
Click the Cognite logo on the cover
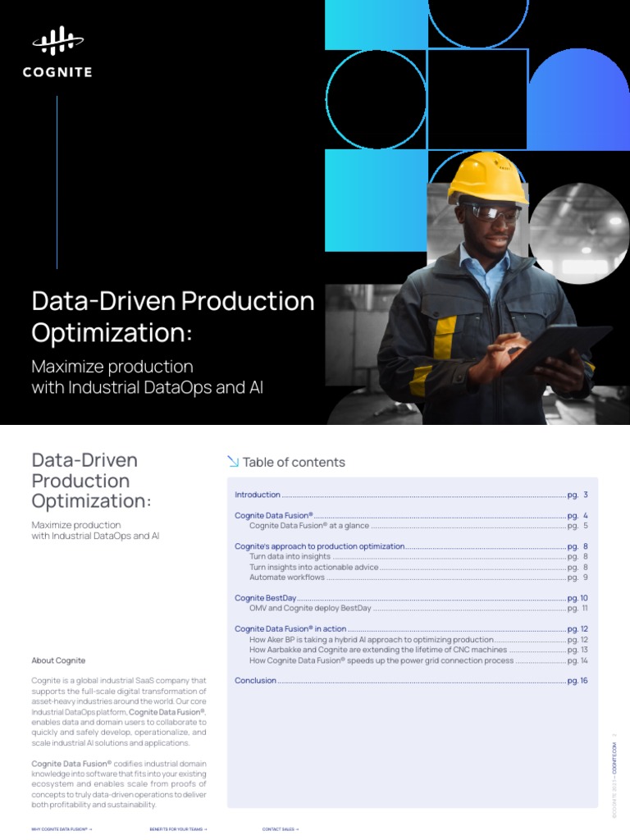coord(57,52)
